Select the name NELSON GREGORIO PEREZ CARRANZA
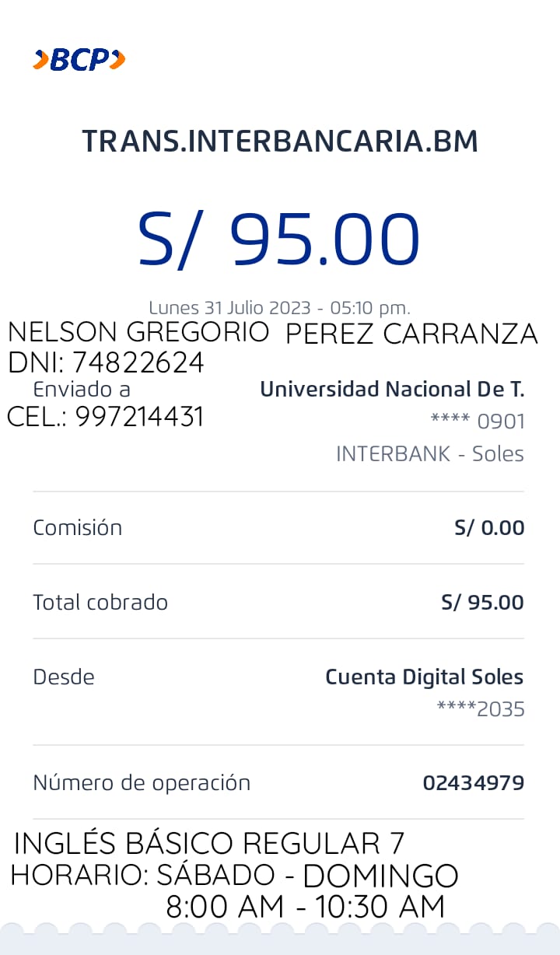 [272, 333]
